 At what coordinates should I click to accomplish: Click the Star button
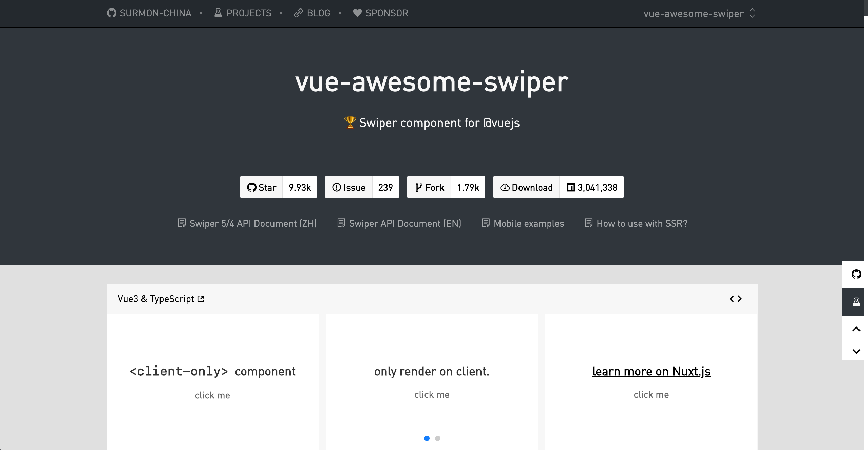click(x=262, y=187)
